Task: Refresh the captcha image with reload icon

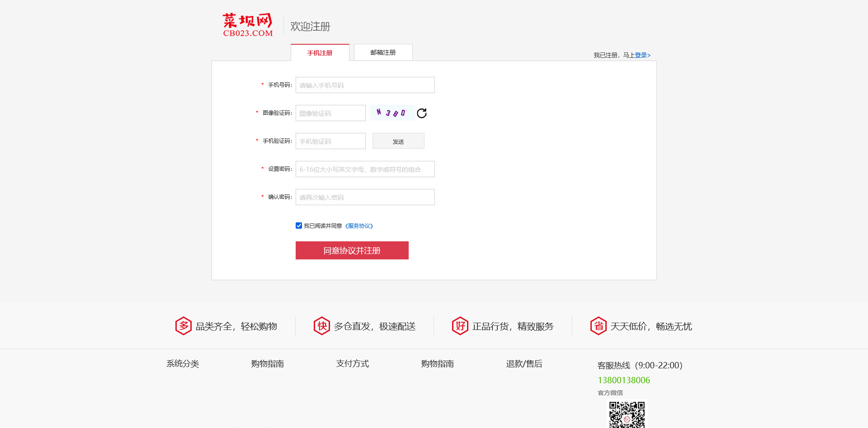Action: pyautogui.click(x=422, y=113)
